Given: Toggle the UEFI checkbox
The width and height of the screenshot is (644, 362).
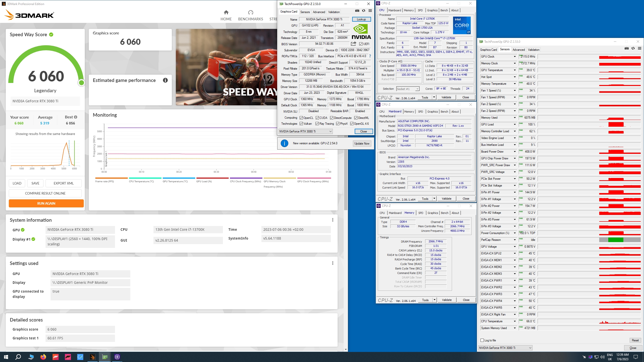Looking at the screenshot, I should pos(361,44).
